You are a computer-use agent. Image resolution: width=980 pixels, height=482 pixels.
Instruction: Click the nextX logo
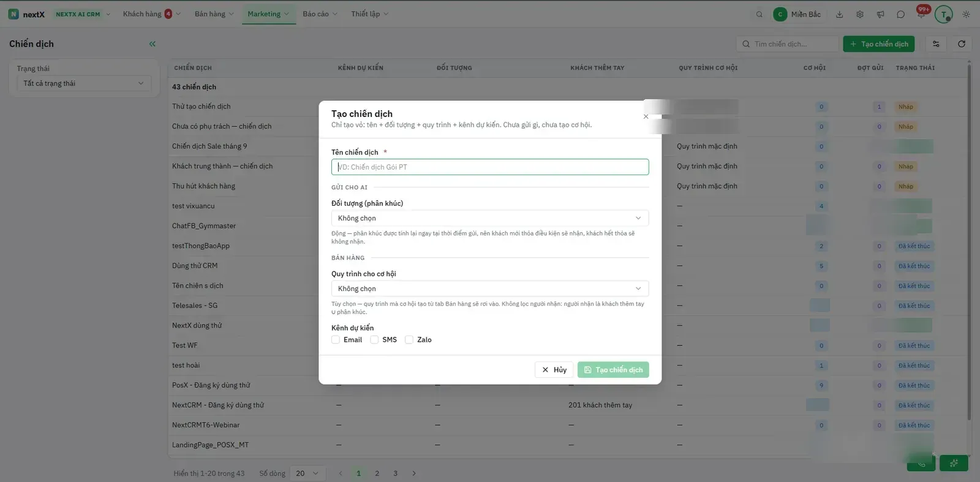tap(26, 14)
